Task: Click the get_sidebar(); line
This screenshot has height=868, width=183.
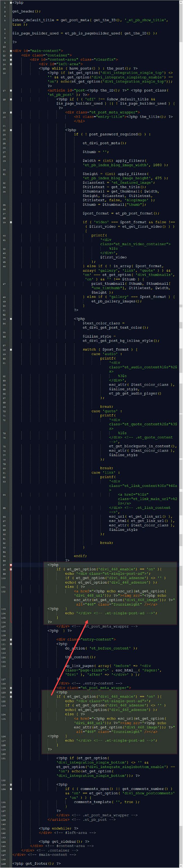Action: pos(64,841)
